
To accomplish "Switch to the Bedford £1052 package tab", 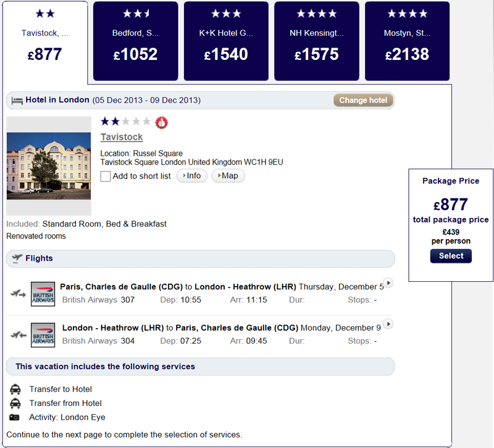I will [135, 41].
